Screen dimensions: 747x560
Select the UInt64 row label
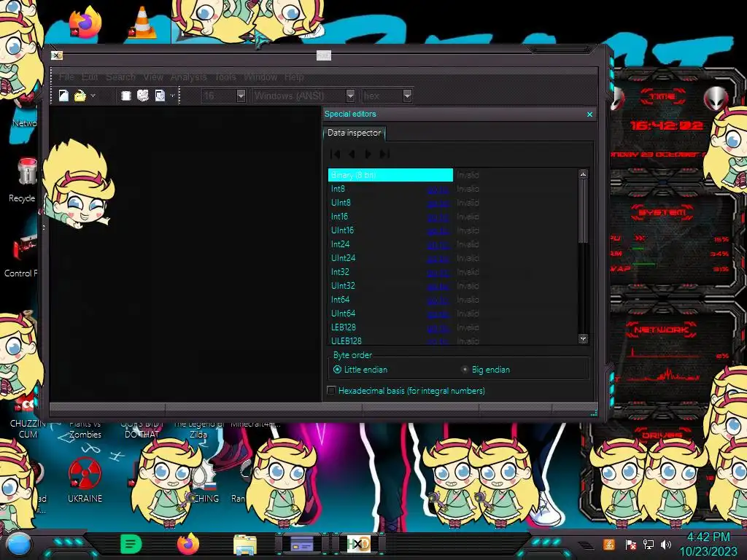click(x=343, y=314)
